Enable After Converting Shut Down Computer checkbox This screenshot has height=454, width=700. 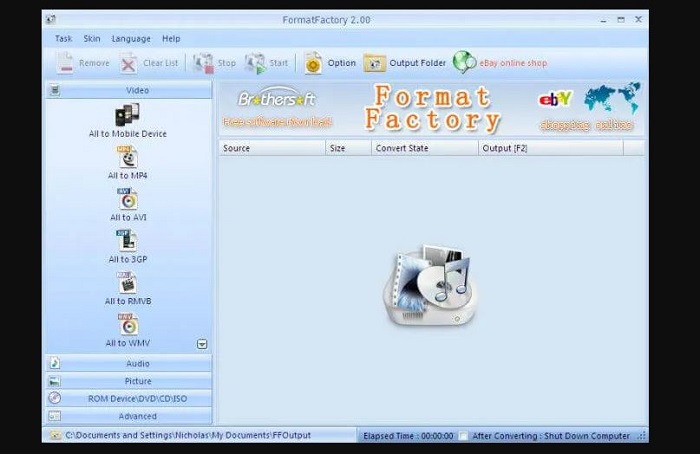463,436
